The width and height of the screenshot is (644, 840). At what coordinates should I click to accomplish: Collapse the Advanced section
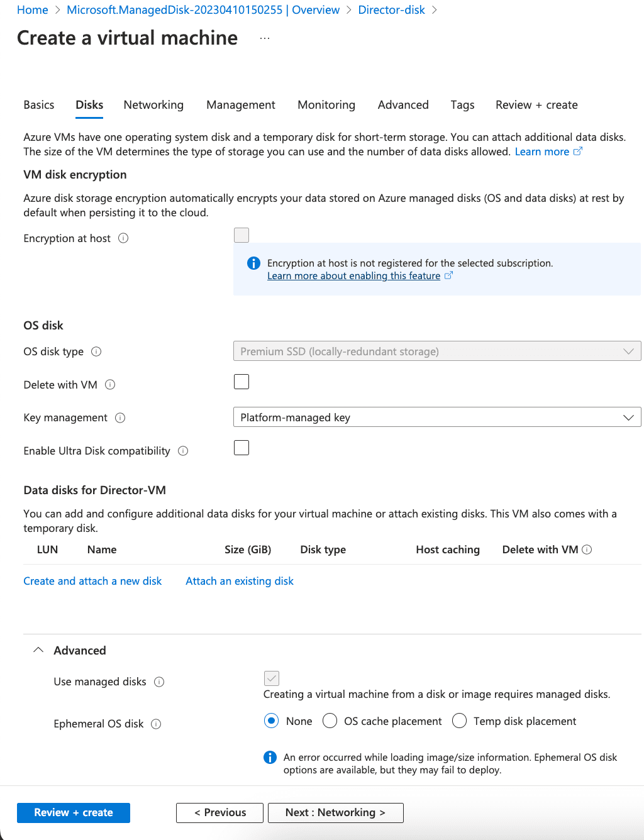38,650
